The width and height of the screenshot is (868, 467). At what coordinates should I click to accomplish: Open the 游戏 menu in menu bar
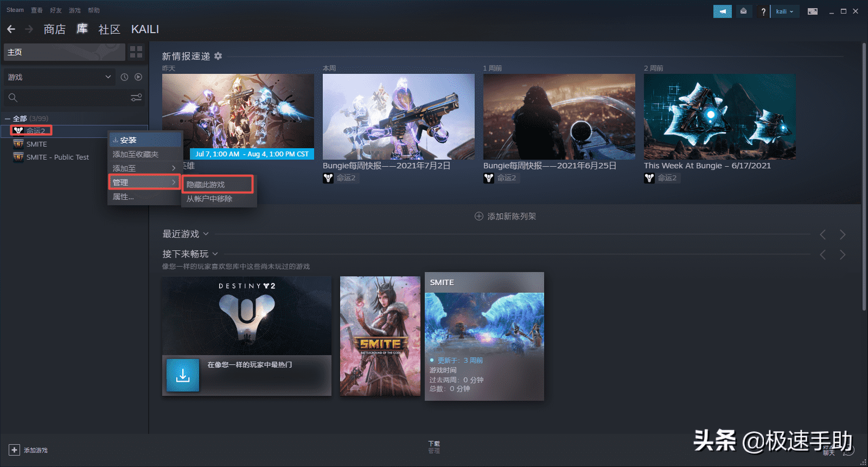(x=75, y=10)
